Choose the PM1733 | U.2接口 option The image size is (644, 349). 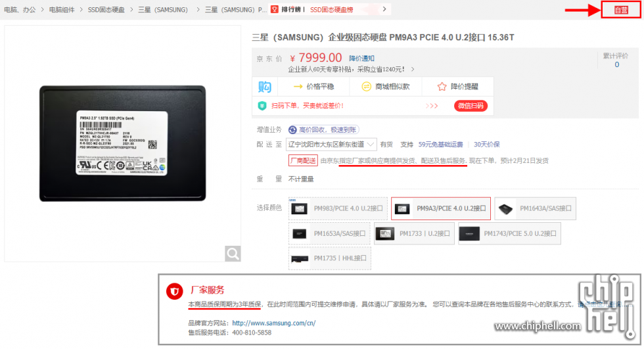414,233
